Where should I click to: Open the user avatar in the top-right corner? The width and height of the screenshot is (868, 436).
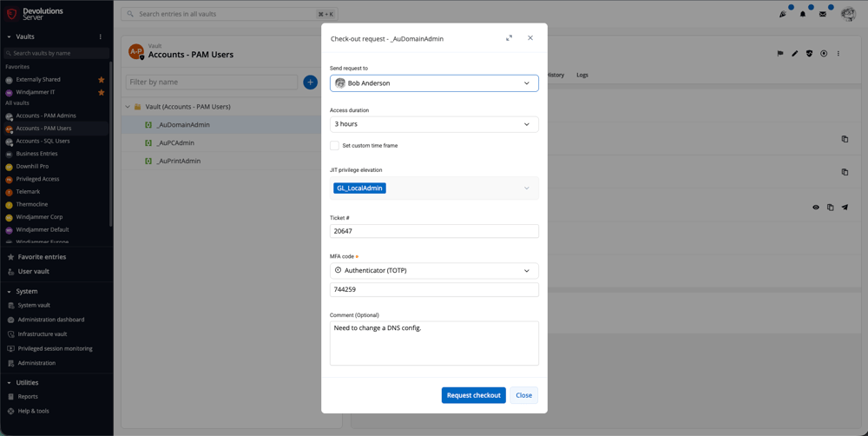pos(848,15)
